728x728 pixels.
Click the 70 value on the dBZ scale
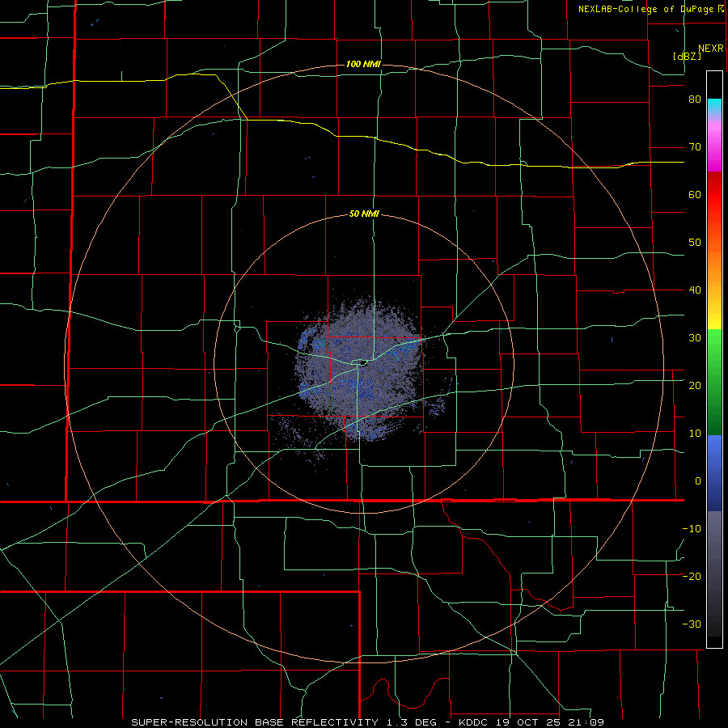point(695,147)
